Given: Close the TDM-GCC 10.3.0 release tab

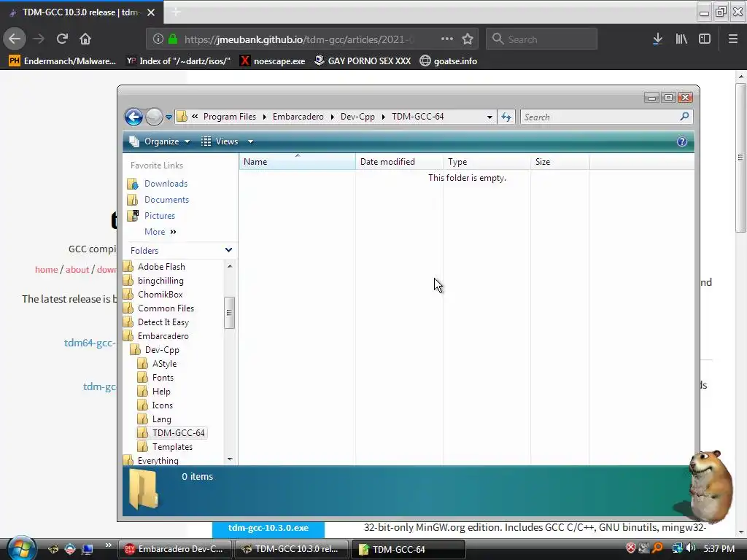Looking at the screenshot, I should (151, 12).
